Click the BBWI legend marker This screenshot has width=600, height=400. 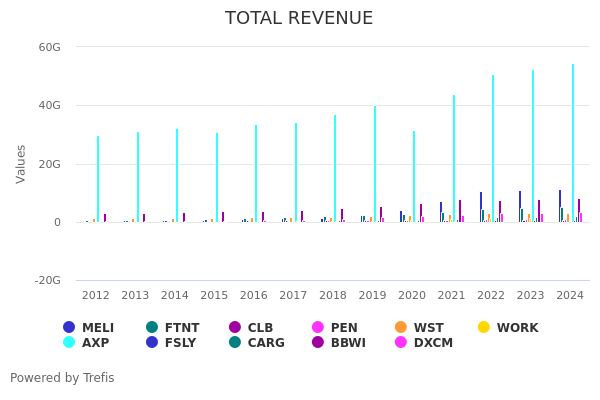318,343
